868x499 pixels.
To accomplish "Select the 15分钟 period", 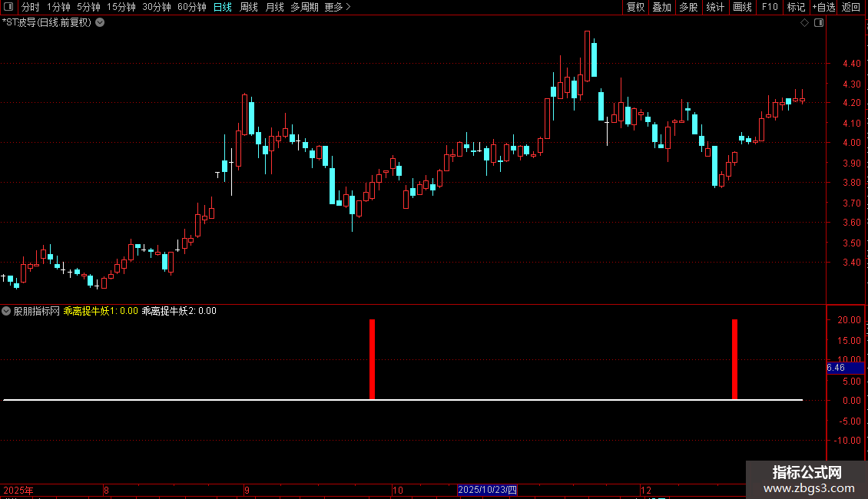I will click(x=121, y=7).
